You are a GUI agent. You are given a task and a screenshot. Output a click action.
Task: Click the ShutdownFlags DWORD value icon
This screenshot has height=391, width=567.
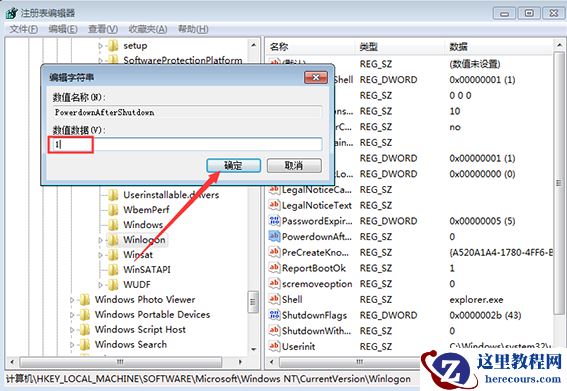click(x=274, y=315)
